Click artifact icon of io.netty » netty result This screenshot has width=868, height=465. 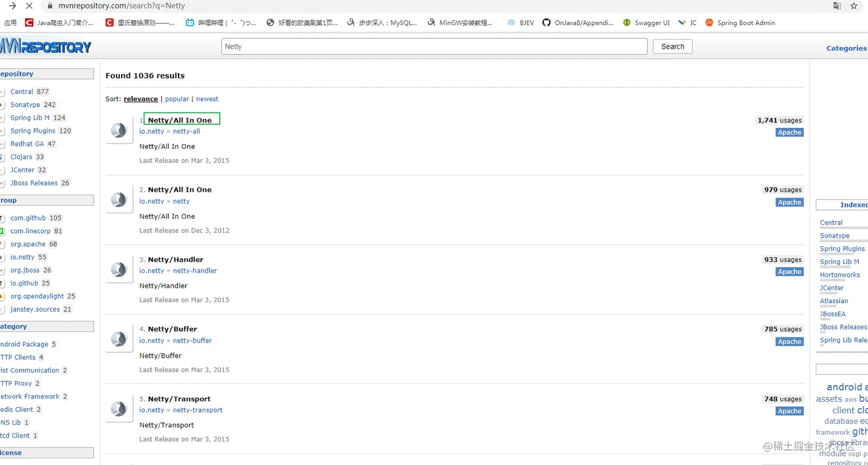tap(119, 200)
